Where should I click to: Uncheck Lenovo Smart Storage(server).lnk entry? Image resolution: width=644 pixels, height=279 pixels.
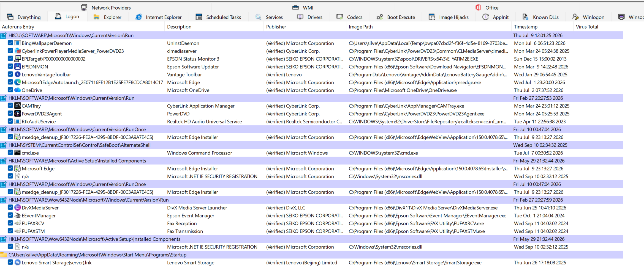pyautogui.click(x=10, y=262)
